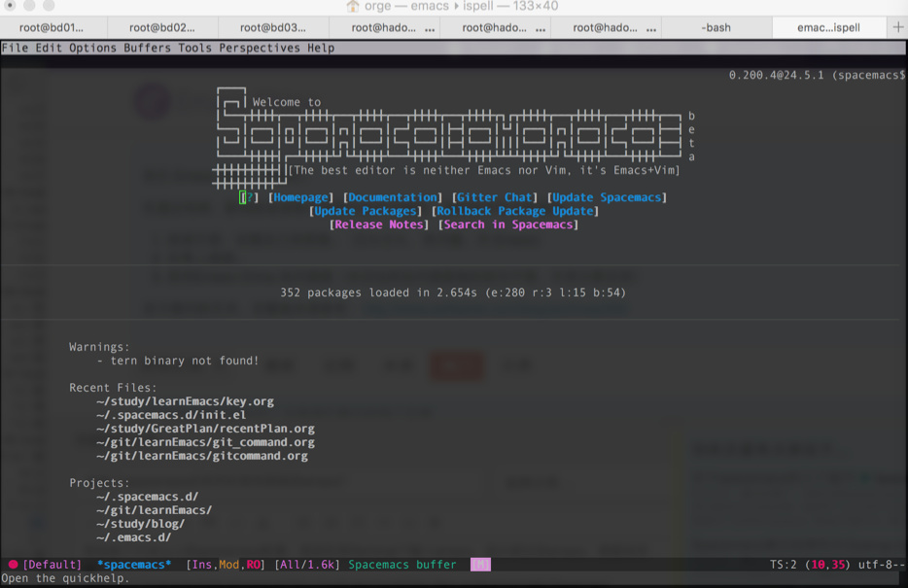Click the home folder icon in window title
The image size is (908, 588).
[x=353, y=7]
